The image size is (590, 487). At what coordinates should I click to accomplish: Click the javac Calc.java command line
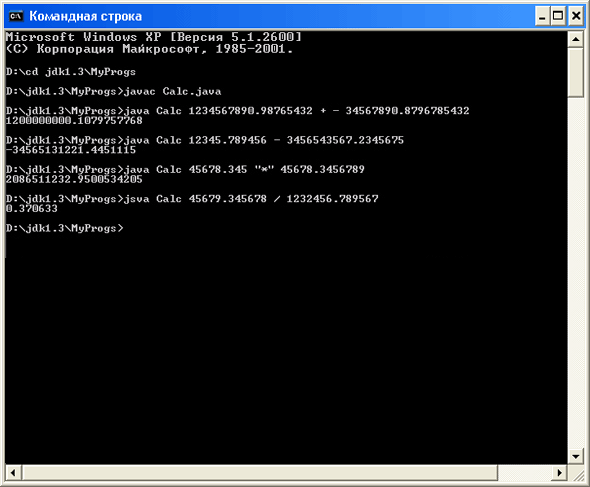tap(113, 91)
